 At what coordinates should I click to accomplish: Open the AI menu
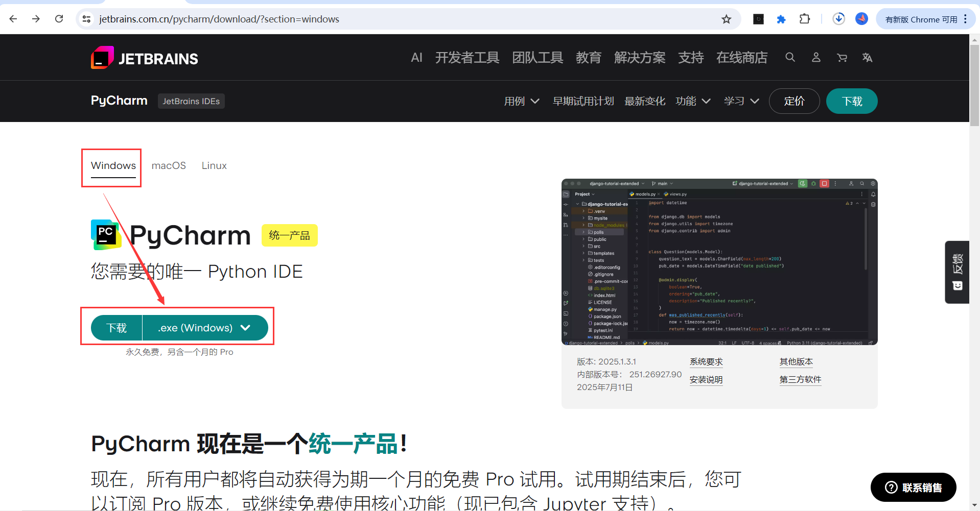point(416,58)
